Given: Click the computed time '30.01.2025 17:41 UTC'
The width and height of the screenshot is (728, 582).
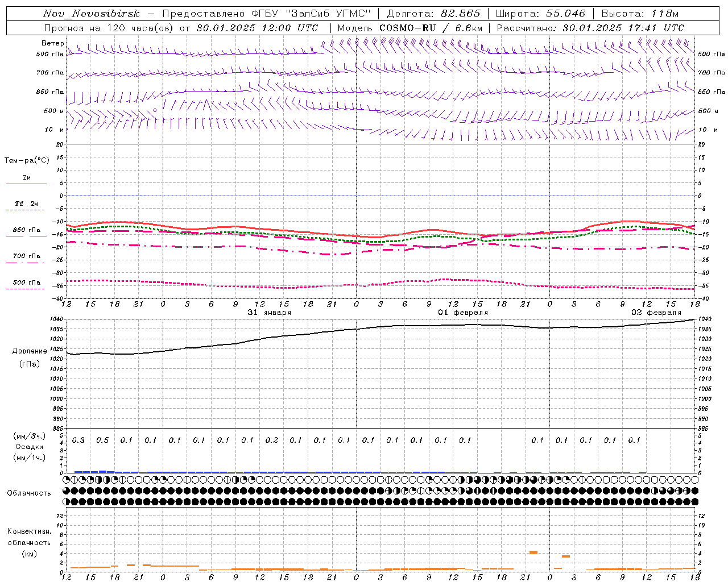Looking at the screenshot, I should (x=623, y=28).
